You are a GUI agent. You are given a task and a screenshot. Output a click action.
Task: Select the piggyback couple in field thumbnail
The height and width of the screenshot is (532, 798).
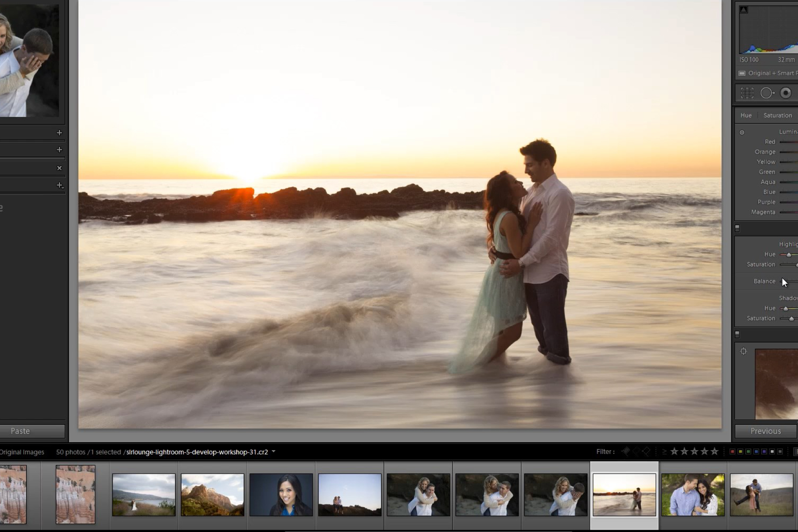click(x=762, y=495)
